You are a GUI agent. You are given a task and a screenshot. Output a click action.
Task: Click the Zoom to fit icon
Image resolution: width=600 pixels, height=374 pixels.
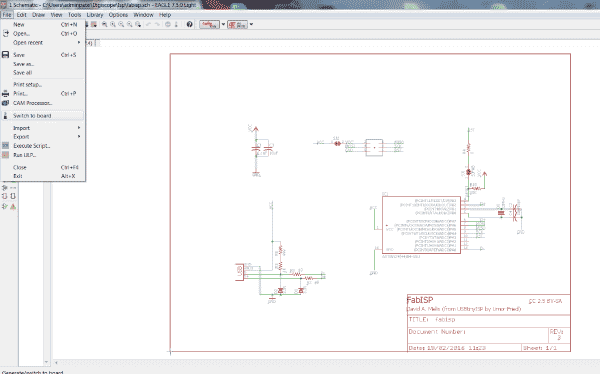pyautogui.click(x=104, y=24)
